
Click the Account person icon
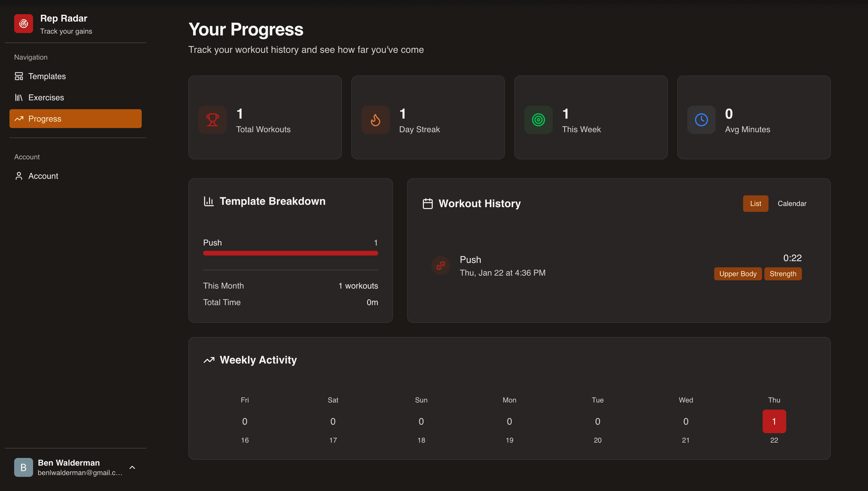(x=19, y=176)
